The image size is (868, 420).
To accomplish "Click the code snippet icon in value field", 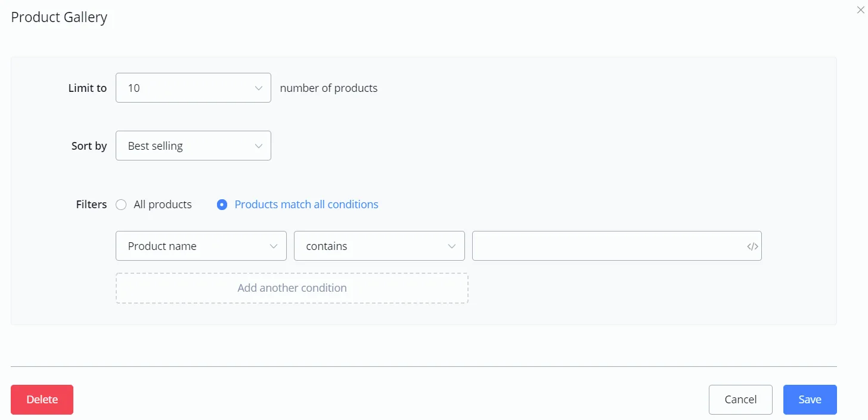I will click(752, 246).
